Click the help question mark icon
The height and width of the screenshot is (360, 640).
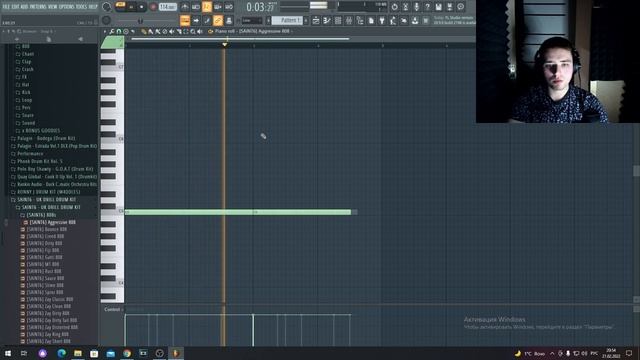(427, 7)
